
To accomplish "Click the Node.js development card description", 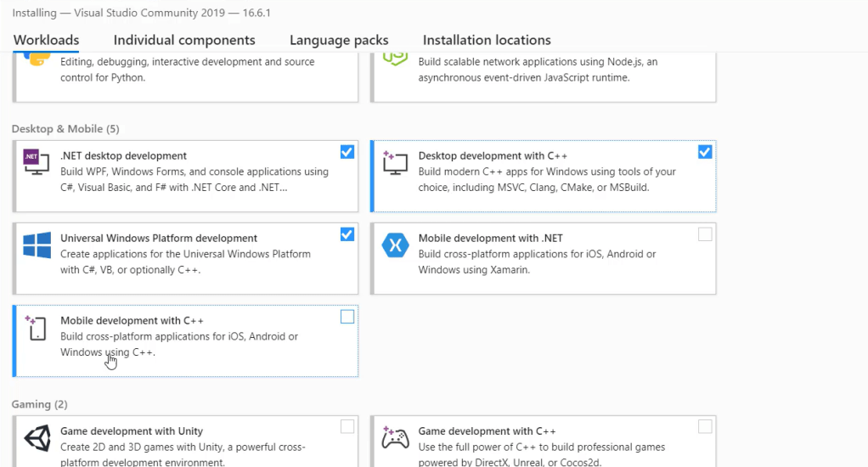I will (538, 70).
